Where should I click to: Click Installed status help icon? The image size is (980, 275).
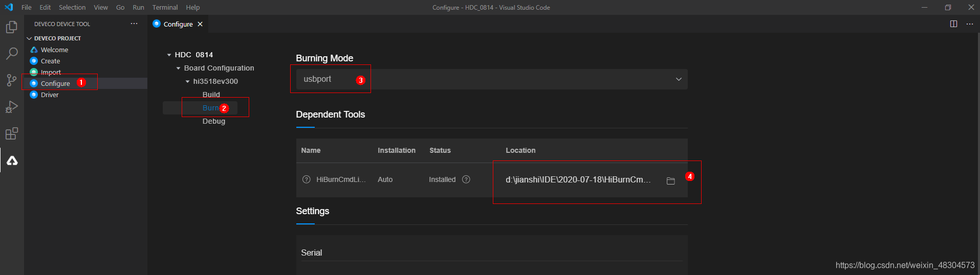point(466,179)
